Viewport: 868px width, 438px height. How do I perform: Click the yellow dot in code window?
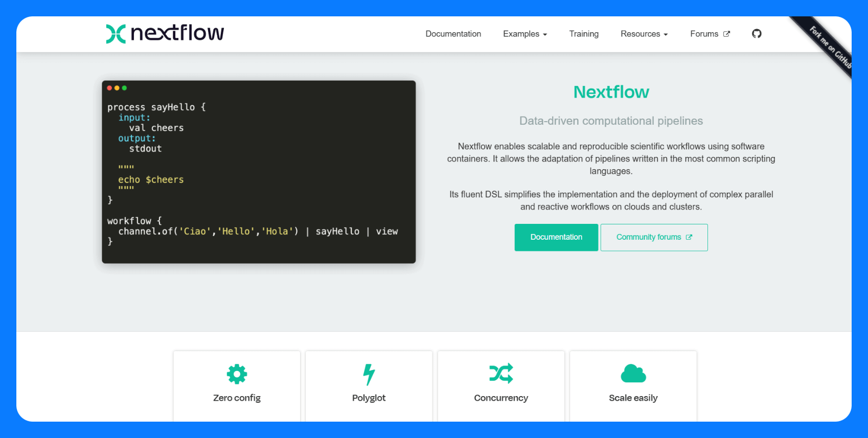coord(117,88)
